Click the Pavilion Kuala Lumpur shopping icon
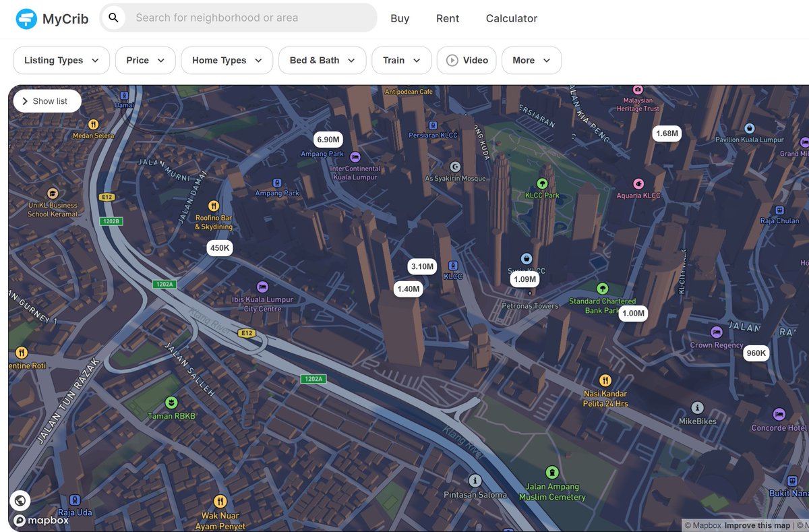The image size is (809, 532). pos(749,128)
